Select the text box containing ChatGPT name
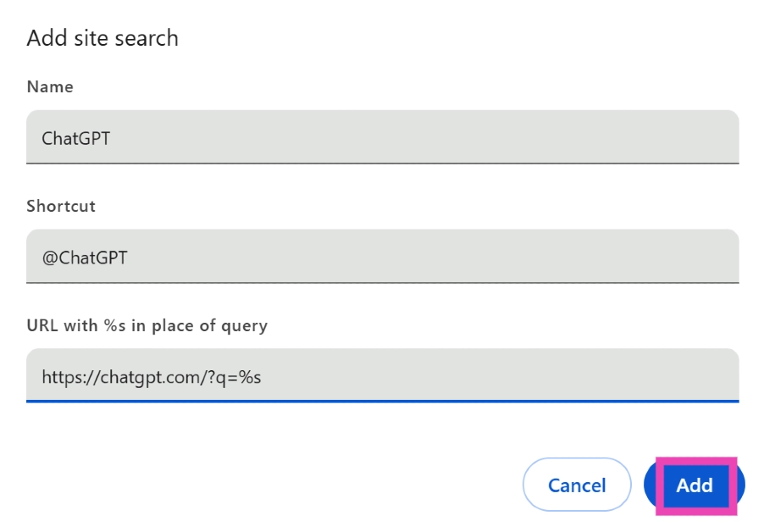The image size is (764, 532). tap(382, 137)
